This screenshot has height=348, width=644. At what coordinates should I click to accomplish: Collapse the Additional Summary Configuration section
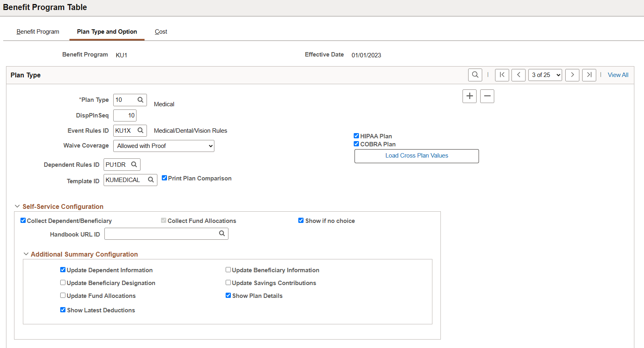26,254
